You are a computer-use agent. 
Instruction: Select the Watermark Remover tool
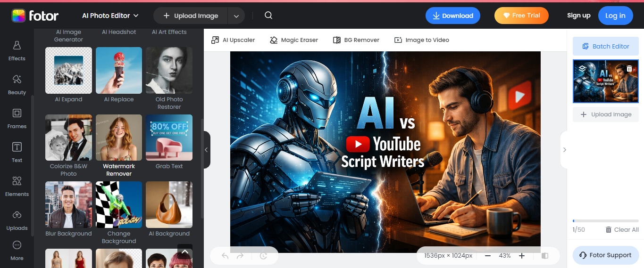coord(119,146)
